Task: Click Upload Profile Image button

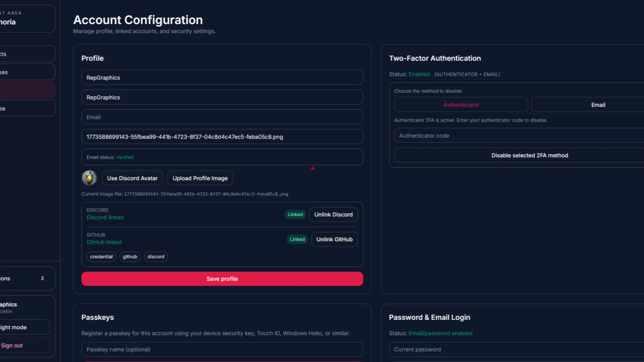Action: 200,178
